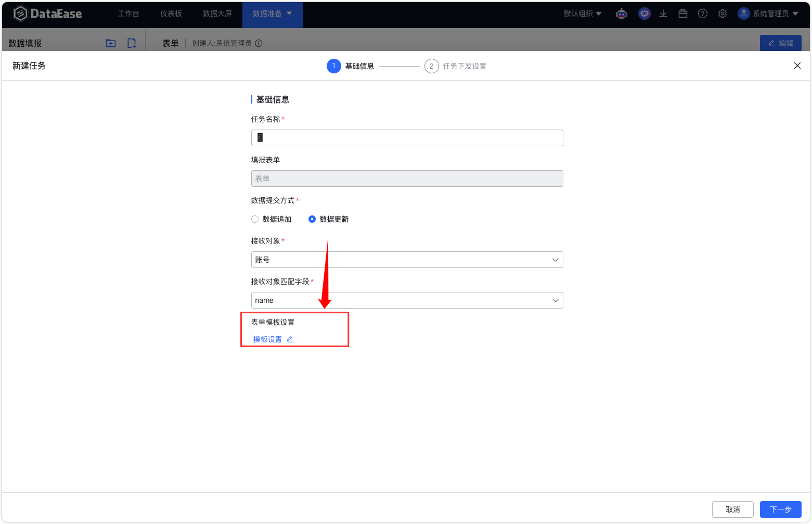Close the new task dialog
The image size is (812, 524).
tap(797, 66)
